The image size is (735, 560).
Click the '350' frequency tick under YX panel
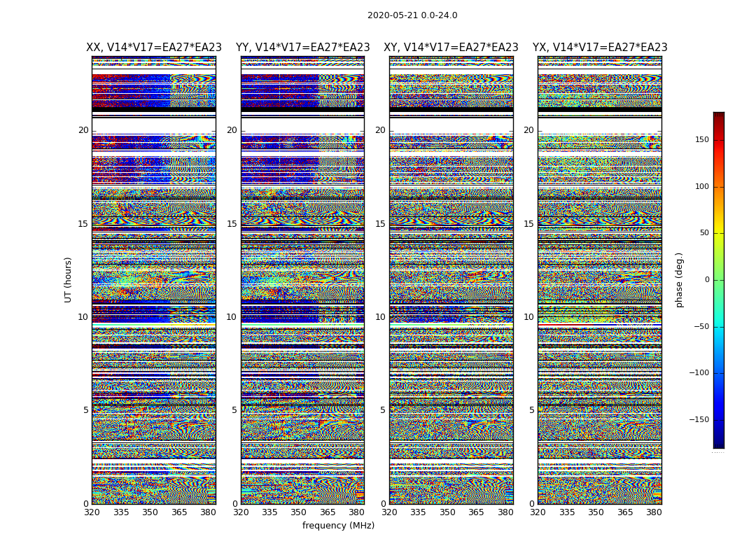click(x=596, y=512)
